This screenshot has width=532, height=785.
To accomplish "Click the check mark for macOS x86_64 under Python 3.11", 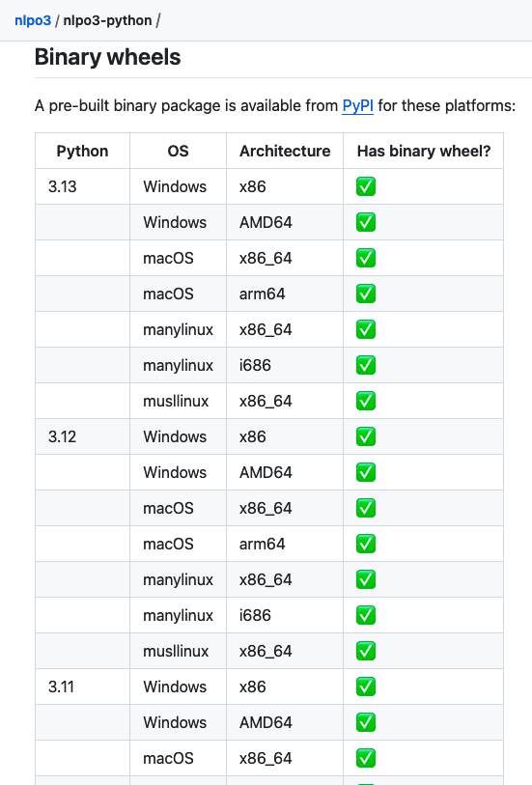I will coord(366,758).
